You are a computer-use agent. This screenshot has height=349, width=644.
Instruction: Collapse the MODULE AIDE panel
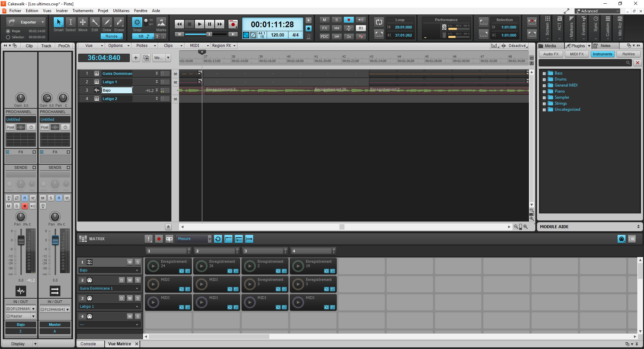[638, 227]
